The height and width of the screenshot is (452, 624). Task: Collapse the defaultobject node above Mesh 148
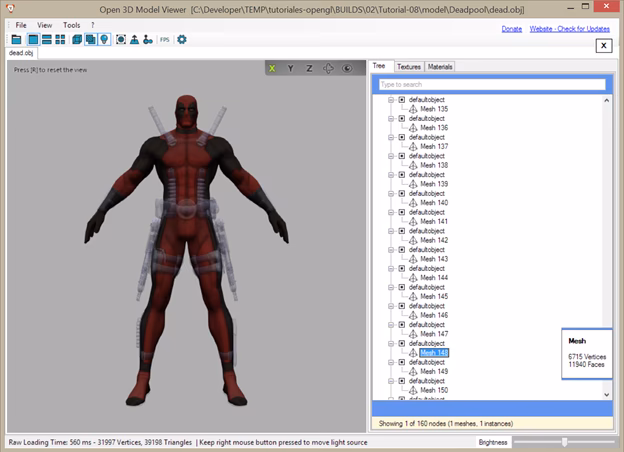(x=391, y=344)
